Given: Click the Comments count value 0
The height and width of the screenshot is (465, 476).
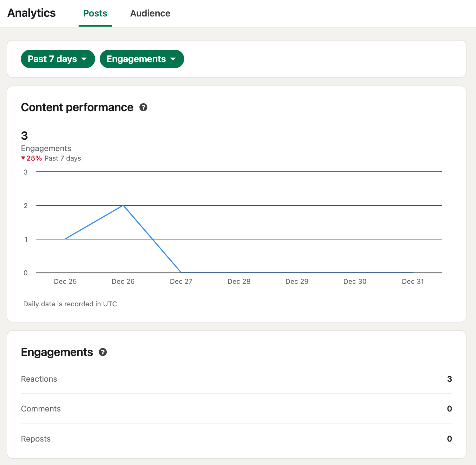Looking at the screenshot, I should (x=449, y=409).
